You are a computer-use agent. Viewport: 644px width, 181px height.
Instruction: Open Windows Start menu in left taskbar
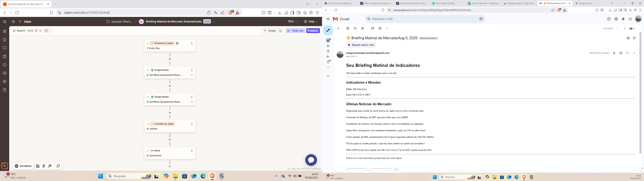(100, 176)
